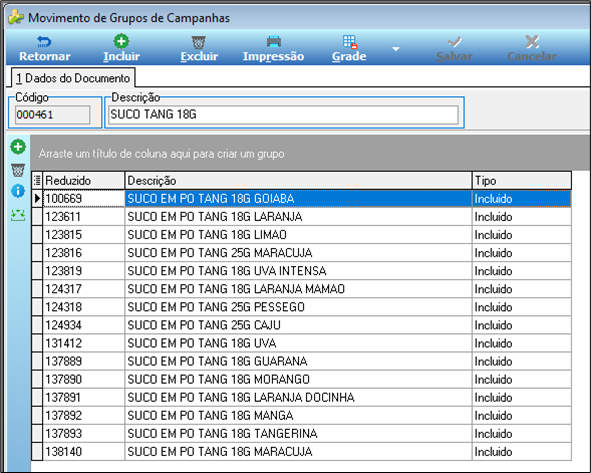Image resolution: width=591 pixels, height=473 pixels.
Task: Click Reduzido cell 124317
Action: pyautogui.click(x=84, y=289)
